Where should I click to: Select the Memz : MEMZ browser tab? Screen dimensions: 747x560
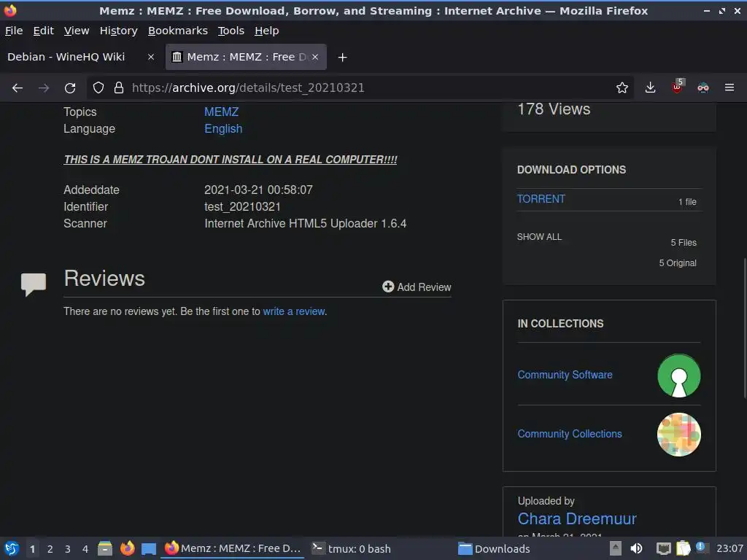click(246, 57)
